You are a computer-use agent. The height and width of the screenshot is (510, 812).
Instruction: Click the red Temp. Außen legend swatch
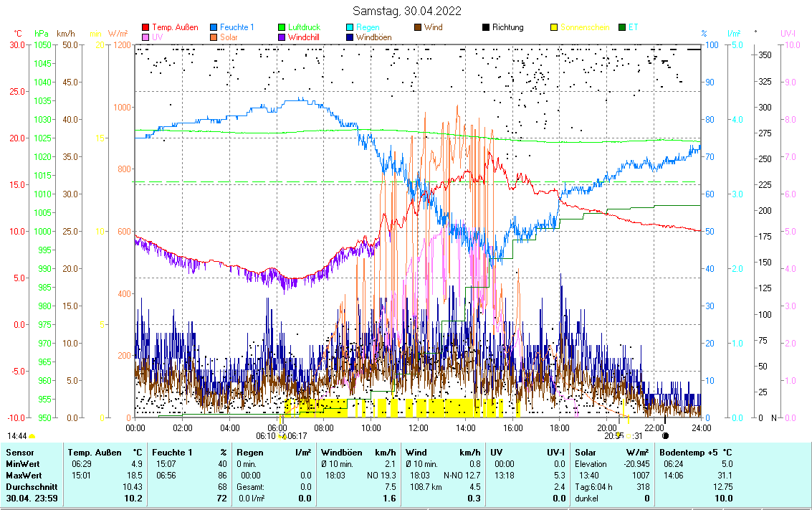[146, 27]
